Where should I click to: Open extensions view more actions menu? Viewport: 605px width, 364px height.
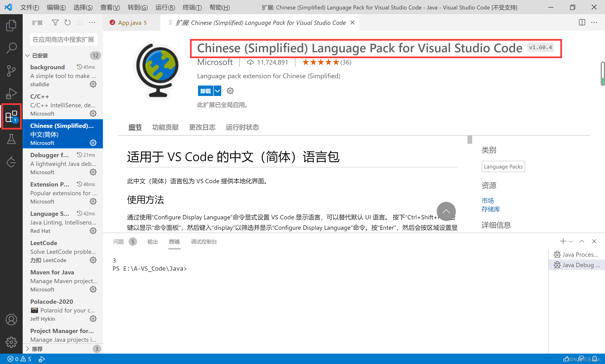point(92,23)
